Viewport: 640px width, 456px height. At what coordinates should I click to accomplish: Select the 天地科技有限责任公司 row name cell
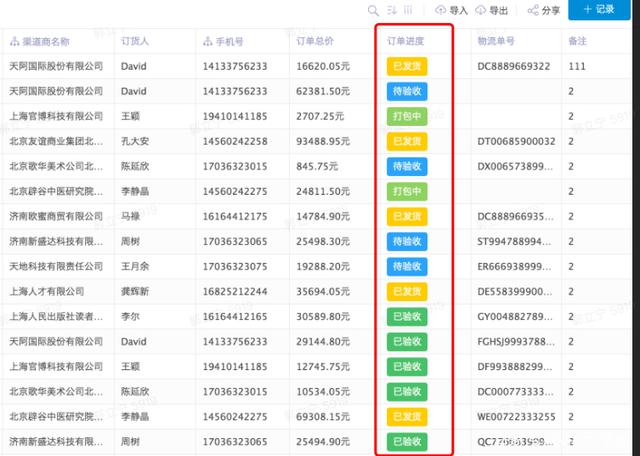pyautogui.click(x=55, y=266)
